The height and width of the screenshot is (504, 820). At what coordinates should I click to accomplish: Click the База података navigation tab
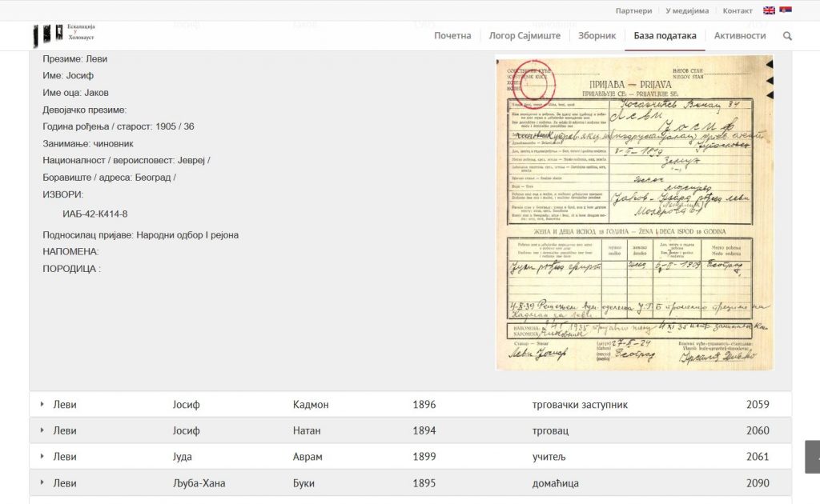coord(665,36)
